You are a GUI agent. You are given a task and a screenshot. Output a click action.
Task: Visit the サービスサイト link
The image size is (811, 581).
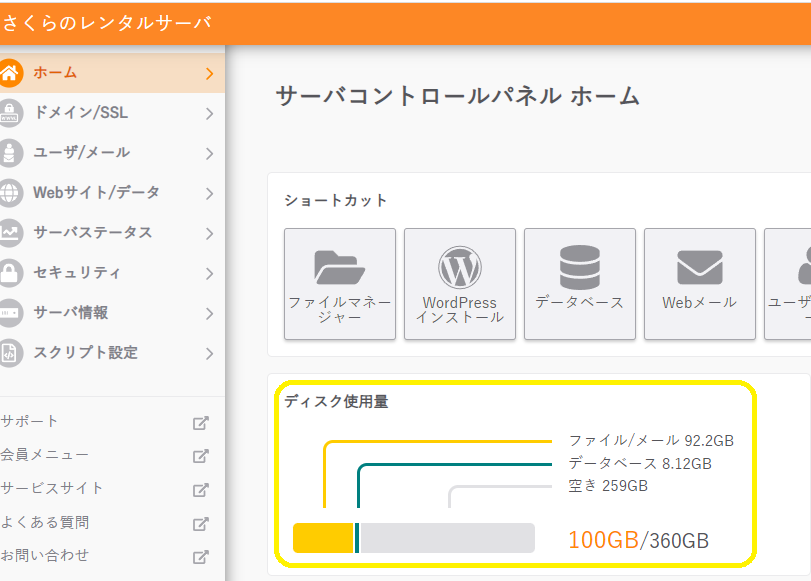tap(52, 488)
